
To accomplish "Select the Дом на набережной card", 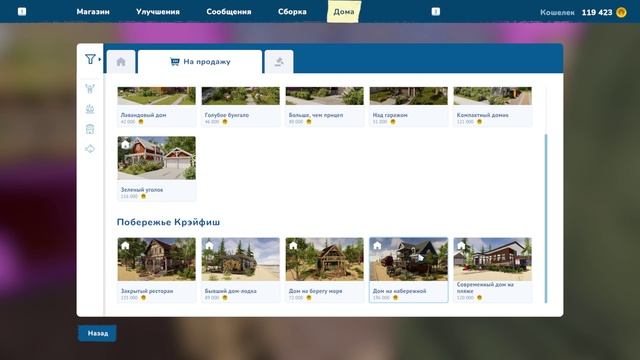I will point(409,270).
